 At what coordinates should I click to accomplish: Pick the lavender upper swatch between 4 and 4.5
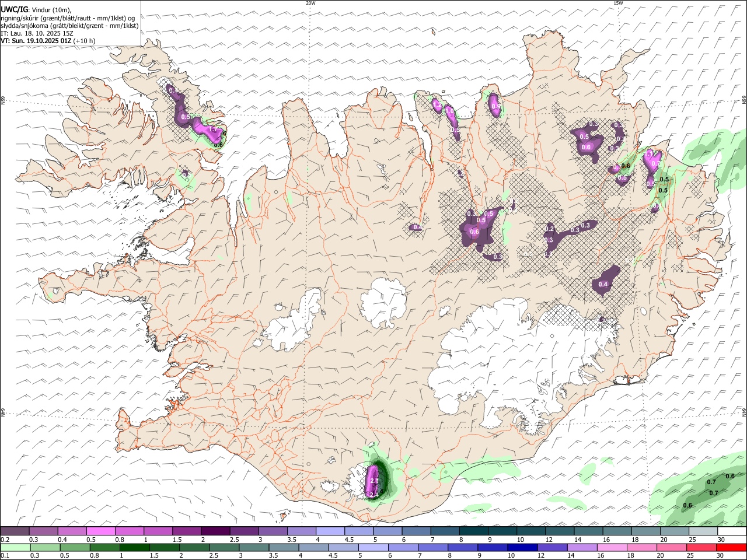330,531
